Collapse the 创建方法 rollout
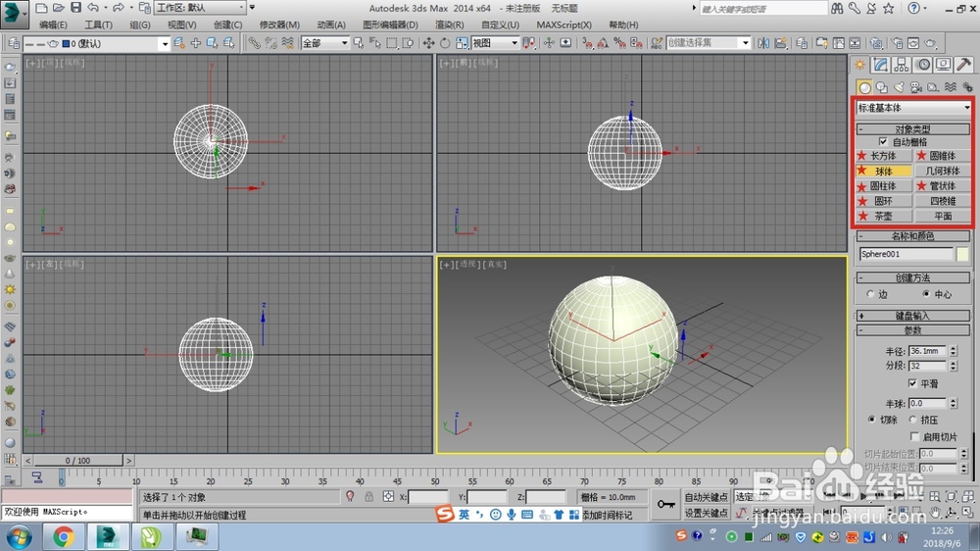This screenshot has height=551, width=980. pos(912,277)
